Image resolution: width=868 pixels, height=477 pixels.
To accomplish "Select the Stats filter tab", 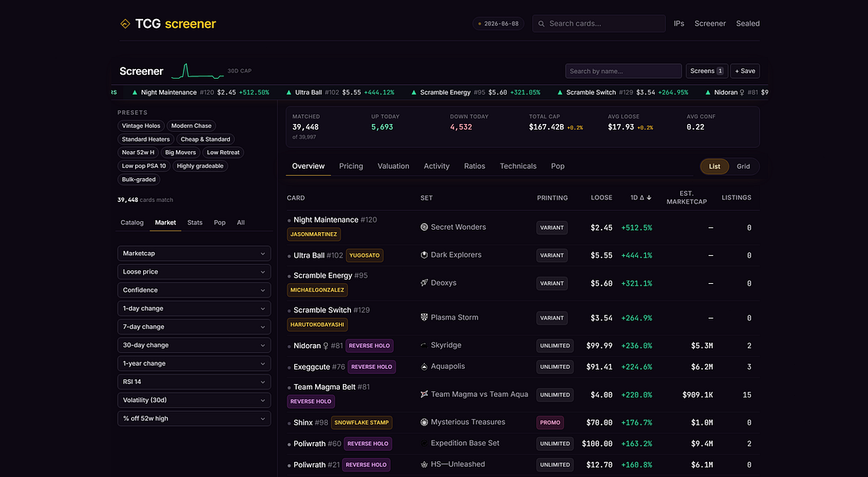I will pyautogui.click(x=195, y=223).
